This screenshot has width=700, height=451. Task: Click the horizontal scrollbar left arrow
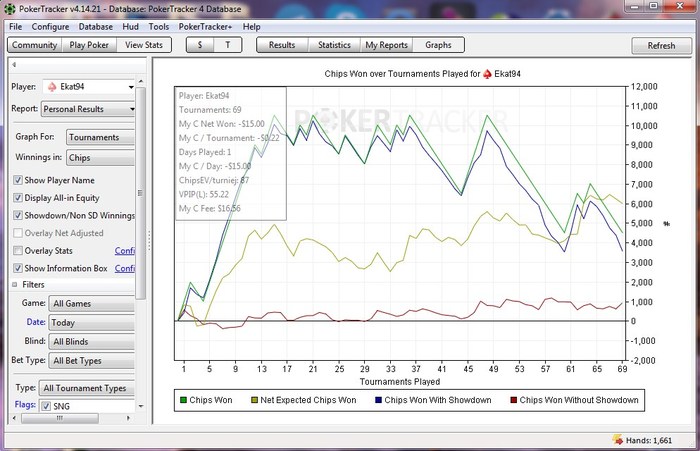click(14, 418)
